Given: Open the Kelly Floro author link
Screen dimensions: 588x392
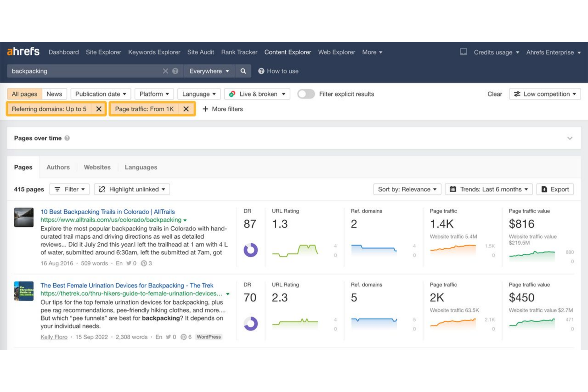Looking at the screenshot, I should pos(54,337).
